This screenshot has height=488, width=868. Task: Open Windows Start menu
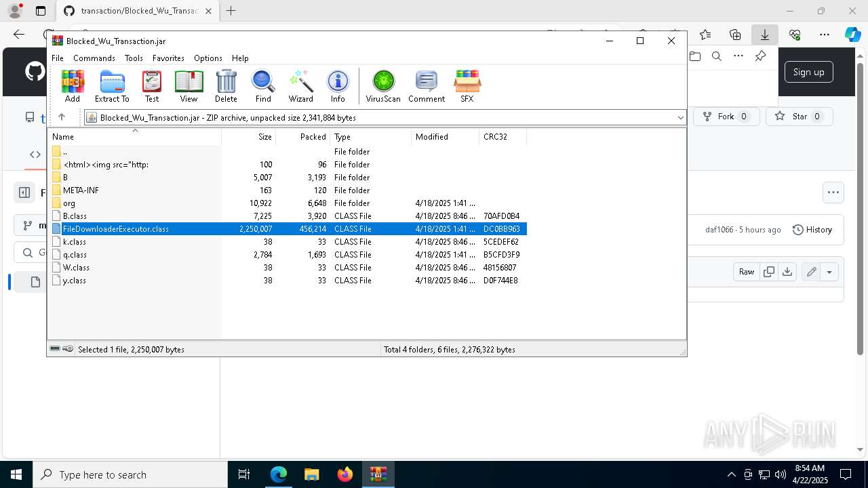tap(16, 474)
